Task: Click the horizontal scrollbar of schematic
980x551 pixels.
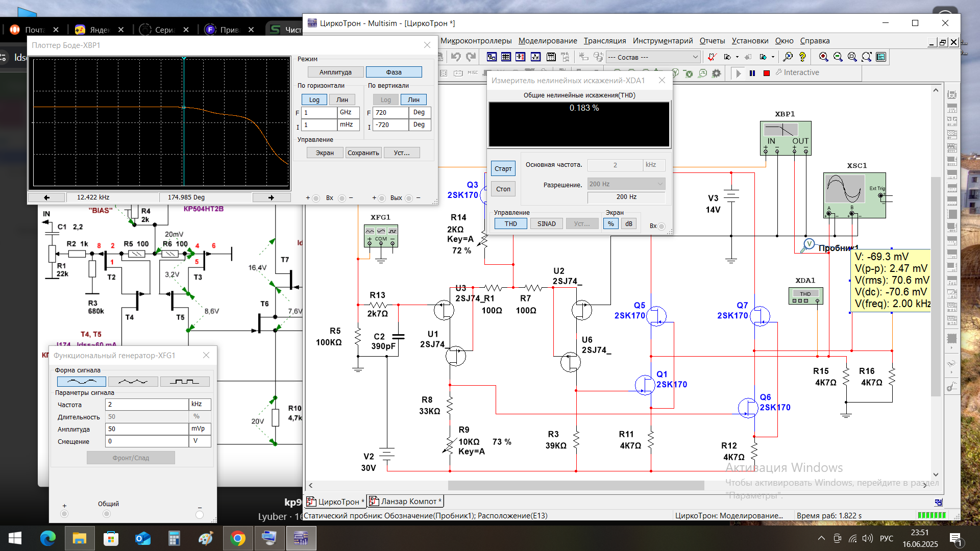Action: (576, 486)
